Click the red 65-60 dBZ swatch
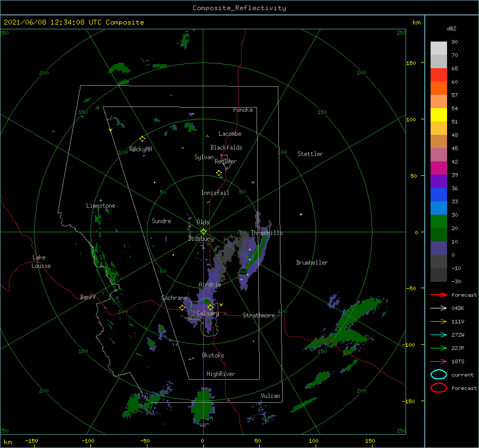 [x=439, y=75]
